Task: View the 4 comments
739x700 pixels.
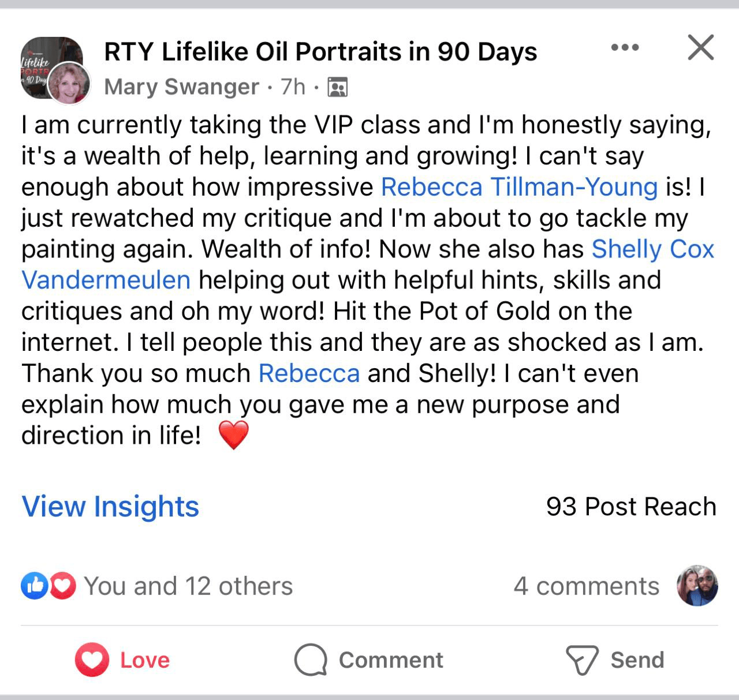Action: 586,586
